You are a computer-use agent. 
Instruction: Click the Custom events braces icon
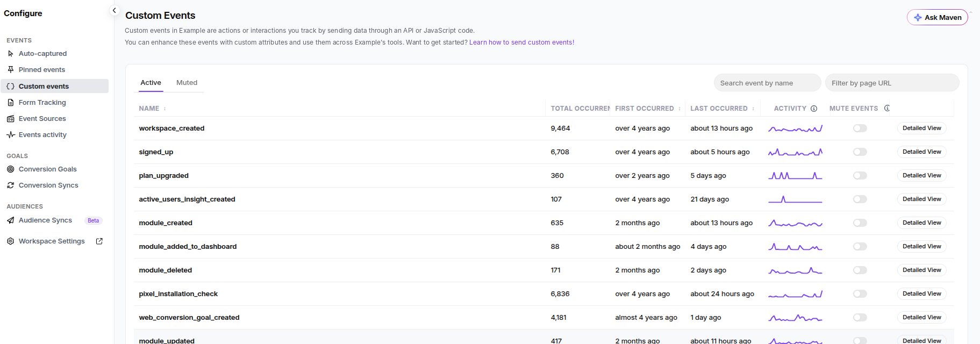tap(10, 86)
